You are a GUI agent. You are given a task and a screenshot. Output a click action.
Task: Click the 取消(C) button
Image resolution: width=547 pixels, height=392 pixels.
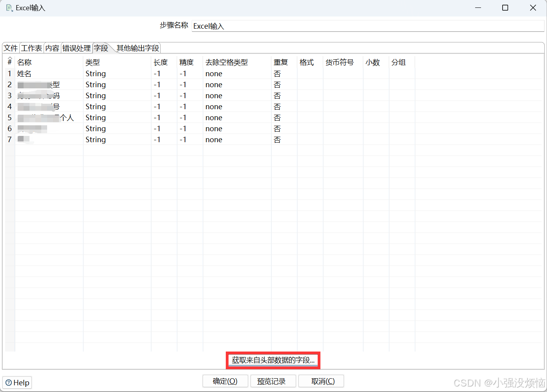tap(321, 381)
